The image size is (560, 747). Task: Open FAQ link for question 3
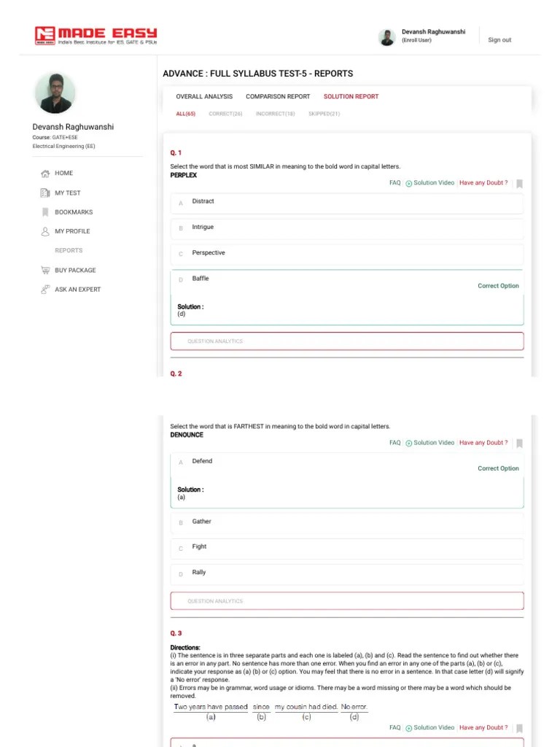point(394,727)
